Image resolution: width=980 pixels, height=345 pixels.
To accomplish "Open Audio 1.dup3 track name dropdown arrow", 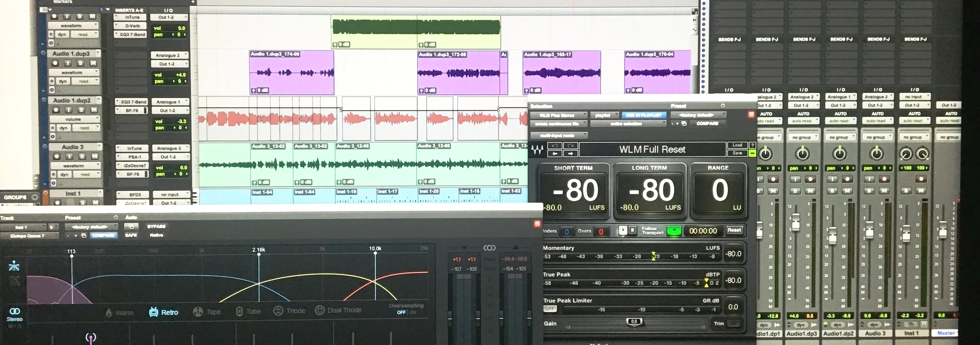I will pyautogui.click(x=98, y=53).
